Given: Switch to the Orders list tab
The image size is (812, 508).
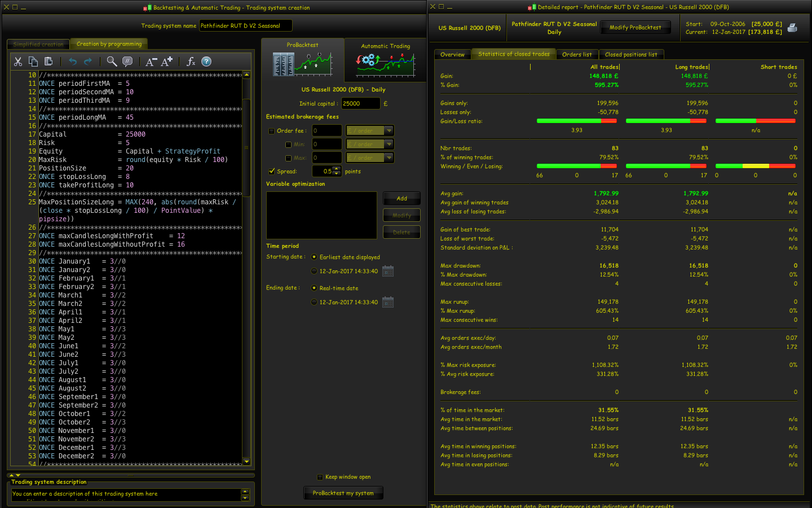Looking at the screenshot, I should (x=577, y=55).
